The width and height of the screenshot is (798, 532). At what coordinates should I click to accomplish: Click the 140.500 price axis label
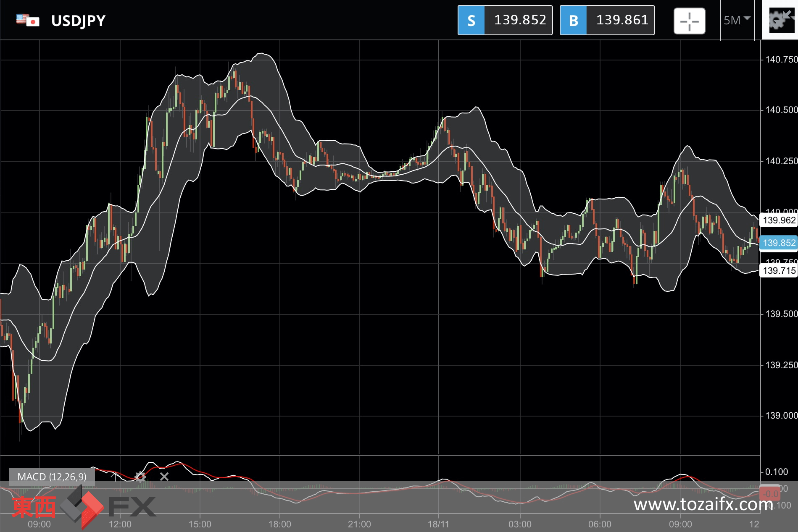(781, 110)
